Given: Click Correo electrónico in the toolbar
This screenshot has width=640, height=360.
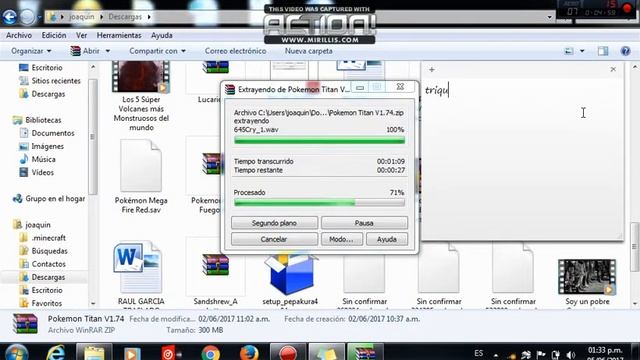Looking at the screenshot, I should pyautogui.click(x=236, y=51).
